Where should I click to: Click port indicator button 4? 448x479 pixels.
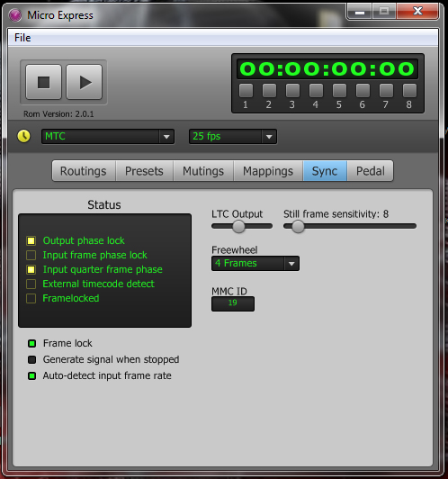(x=316, y=90)
